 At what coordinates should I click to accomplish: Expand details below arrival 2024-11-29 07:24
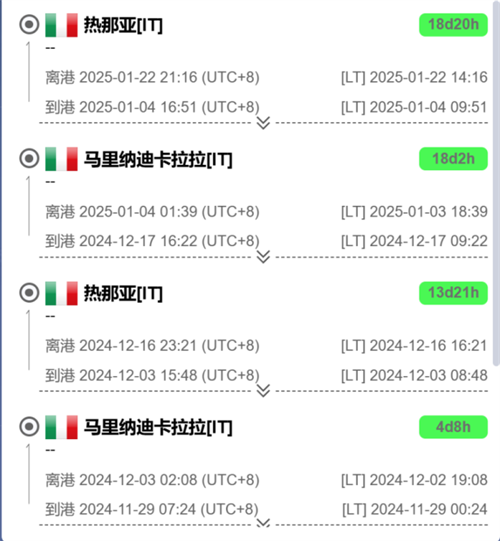pyautogui.click(x=263, y=523)
